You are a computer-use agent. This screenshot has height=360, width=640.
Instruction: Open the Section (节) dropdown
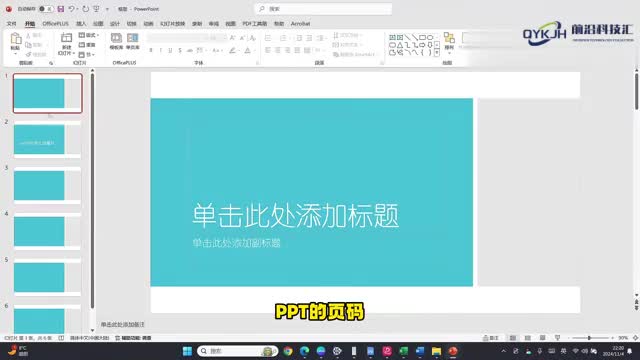pyautogui.click(x=86, y=54)
